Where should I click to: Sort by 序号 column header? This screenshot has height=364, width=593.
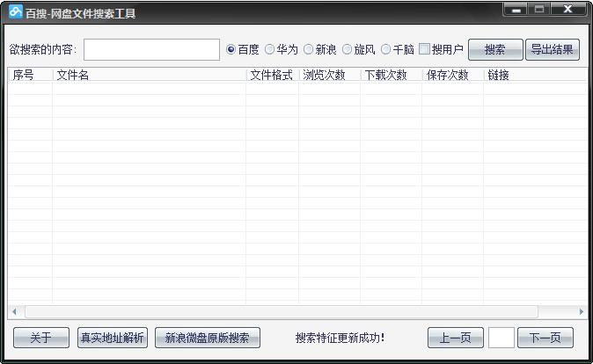31,75
